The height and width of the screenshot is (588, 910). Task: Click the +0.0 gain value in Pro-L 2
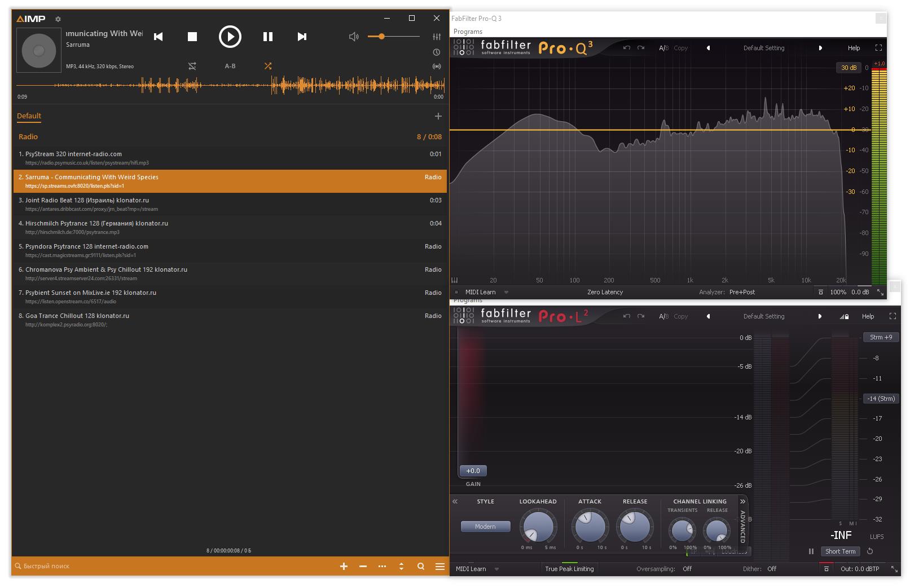click(473, 471)
